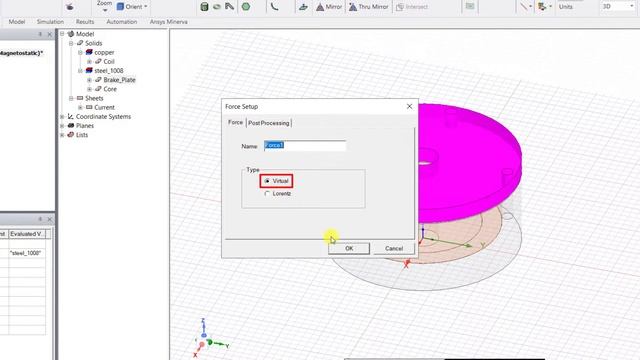Click the green regular polygon draw icon
The image size is (640, 360).
point(246,7)
